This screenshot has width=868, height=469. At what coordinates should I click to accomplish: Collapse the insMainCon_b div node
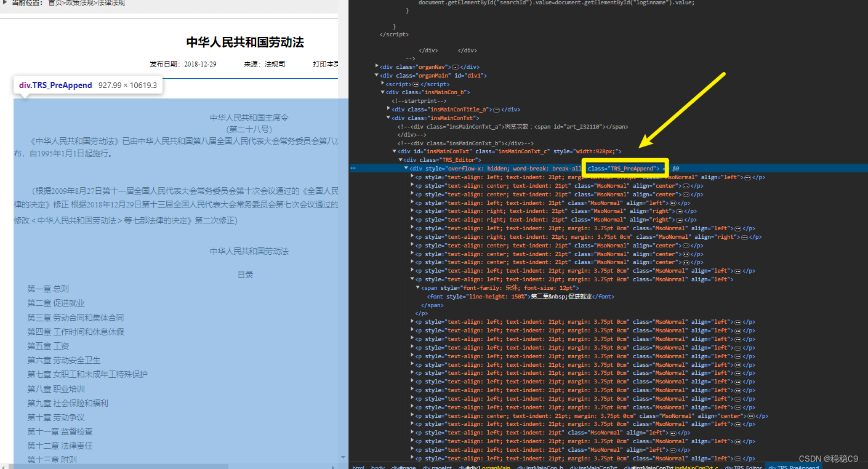pyautogui.click(x=383, y=92)
